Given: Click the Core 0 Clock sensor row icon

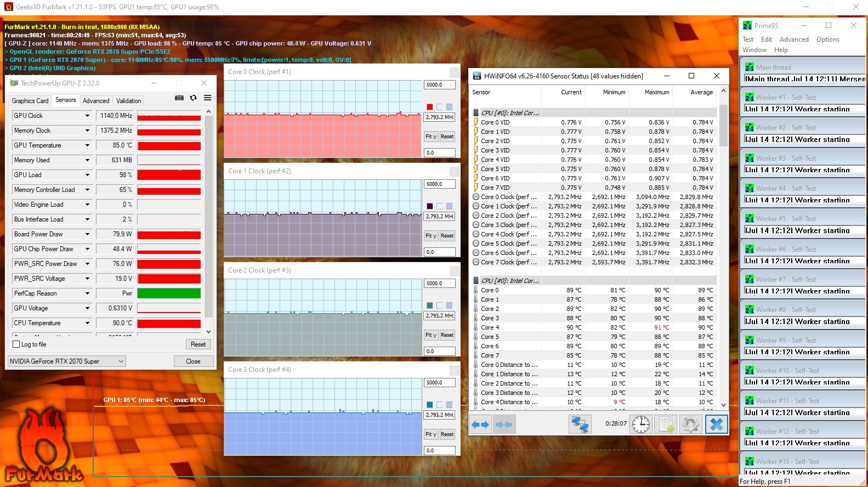Looking at the screenshot, I should [476, 197].
